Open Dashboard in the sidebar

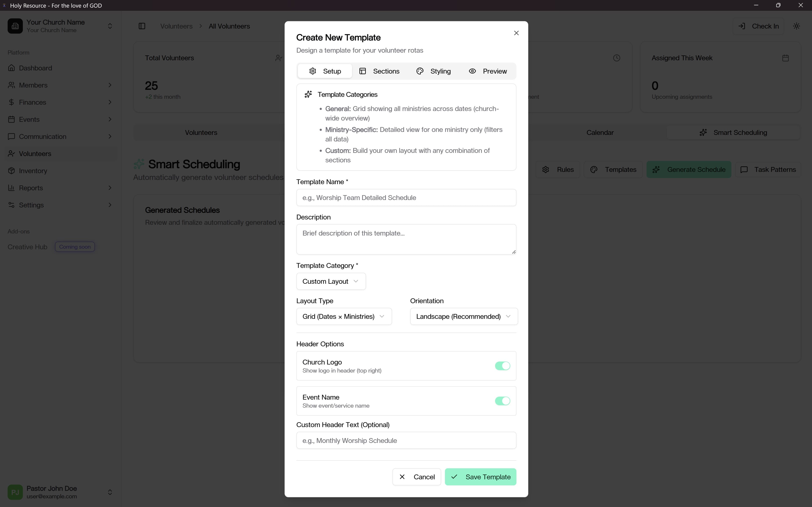click(60, 68)
